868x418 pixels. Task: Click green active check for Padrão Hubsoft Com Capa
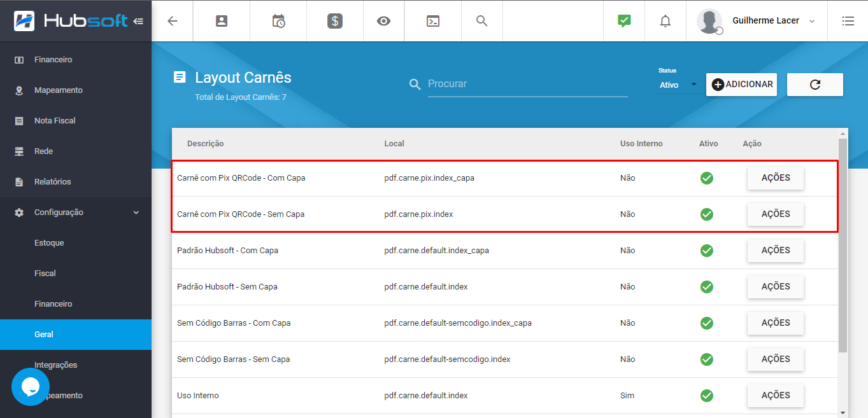click(x=707, y=251)
